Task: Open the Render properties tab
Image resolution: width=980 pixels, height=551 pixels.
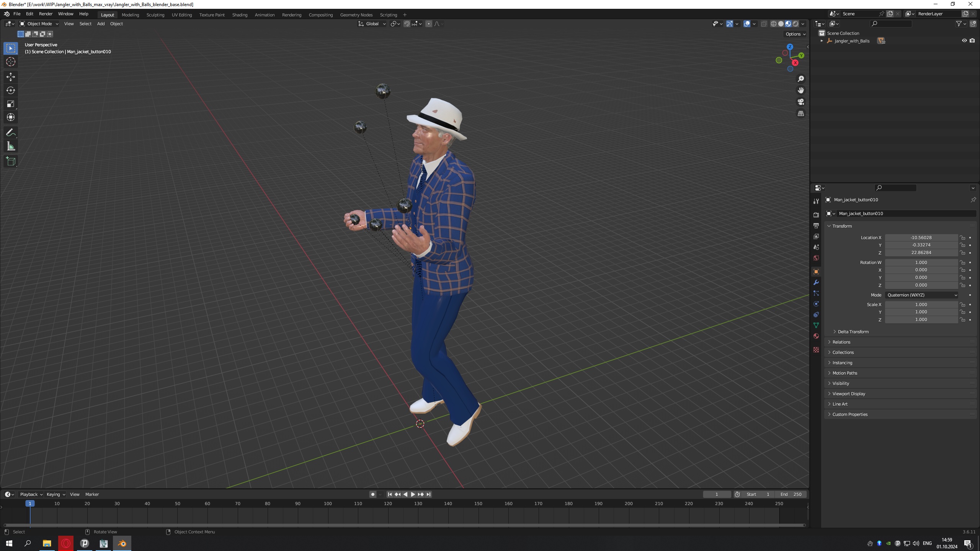Action: click(816, 215)
